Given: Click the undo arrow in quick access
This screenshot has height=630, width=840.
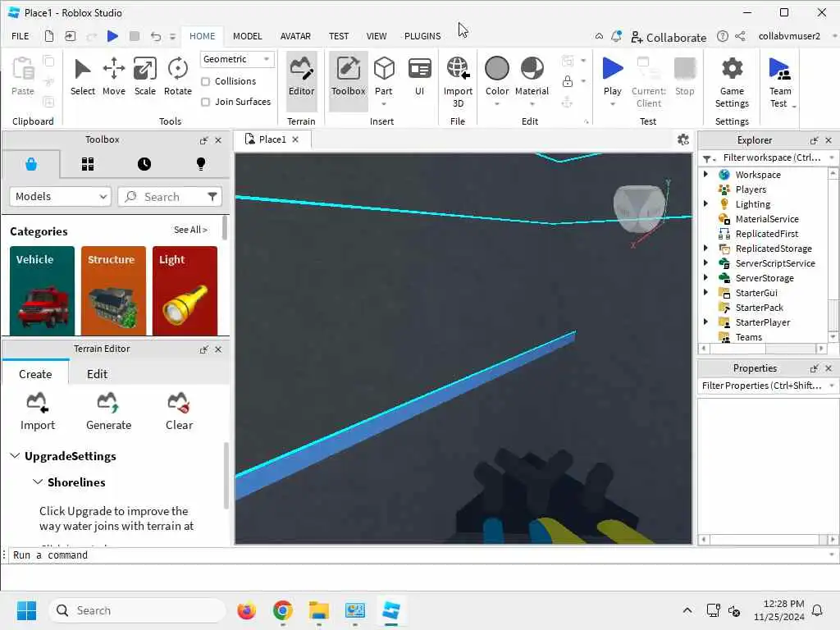Looking at the screenshot, I should [155, 36].
